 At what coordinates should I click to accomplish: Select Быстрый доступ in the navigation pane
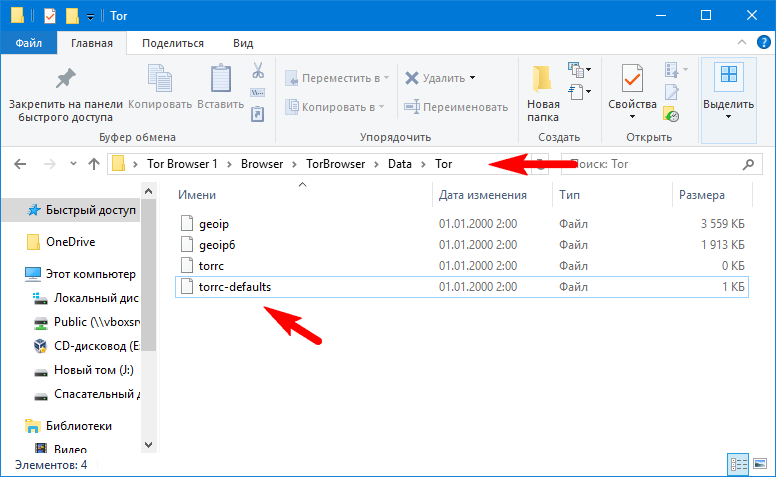[x=72, y=210]
